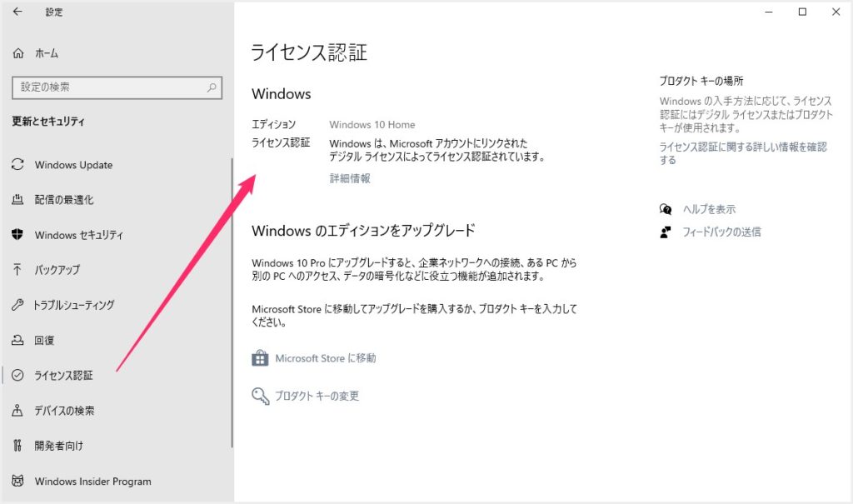Click フィードバックの送信 link

pos(721,232)
